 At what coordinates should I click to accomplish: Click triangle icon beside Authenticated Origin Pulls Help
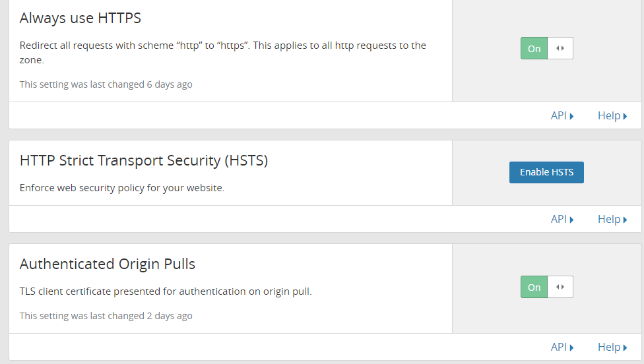(x=625, y=348)
